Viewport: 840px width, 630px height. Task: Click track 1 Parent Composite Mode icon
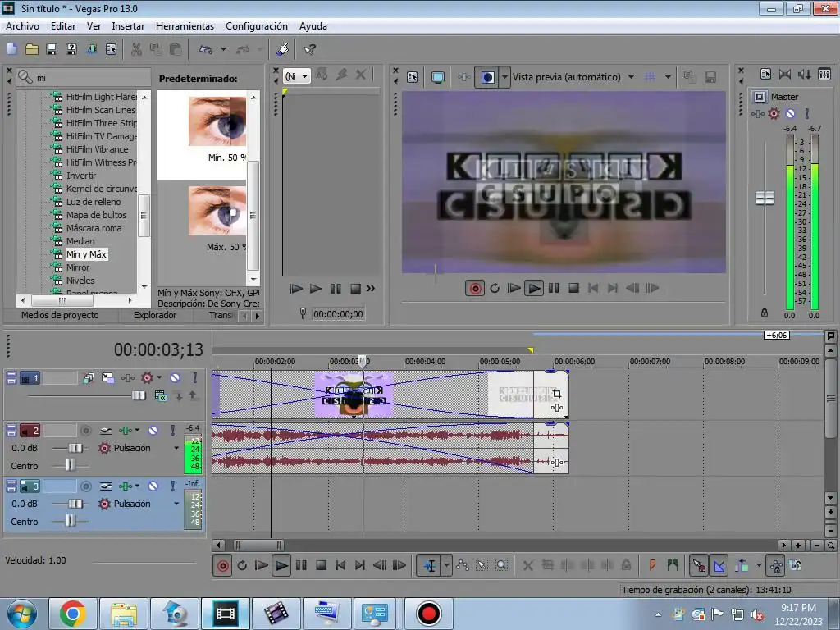click(161, 396)
